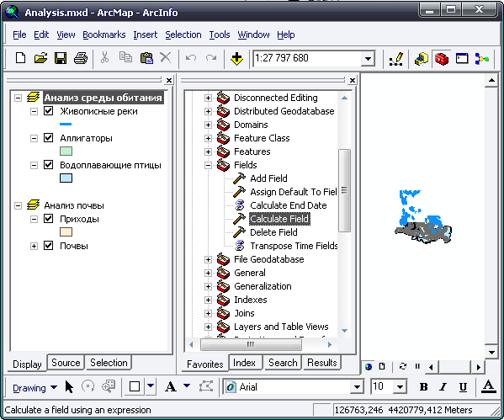Collapse the Анализ среды обитания data frame
This screenshot has height=420, width=504.
19,98
